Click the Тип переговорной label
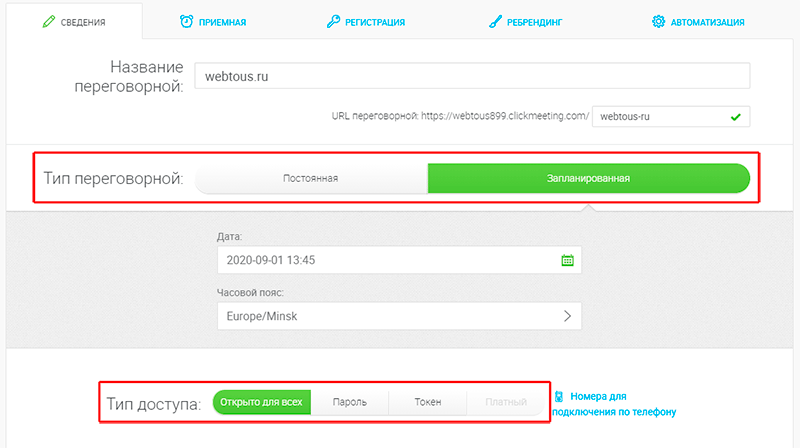The image size is (800, 448). (x=113, y=179)
